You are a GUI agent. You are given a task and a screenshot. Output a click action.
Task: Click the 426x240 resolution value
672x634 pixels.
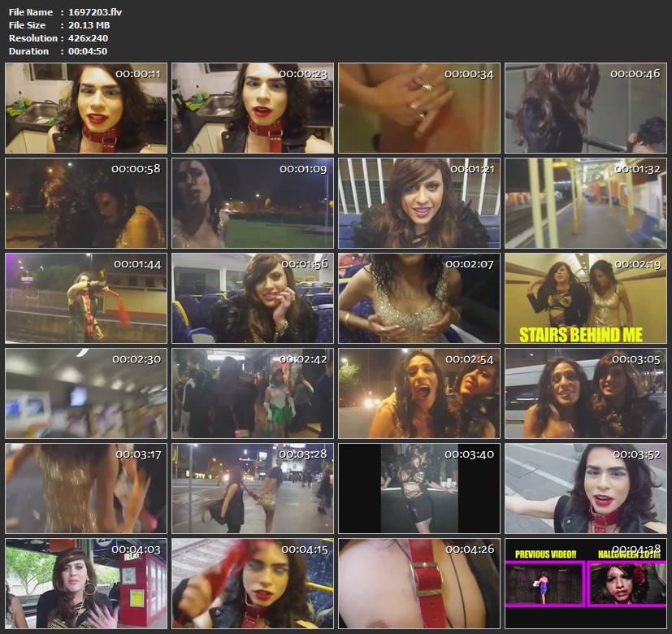[x=89, y=38]
